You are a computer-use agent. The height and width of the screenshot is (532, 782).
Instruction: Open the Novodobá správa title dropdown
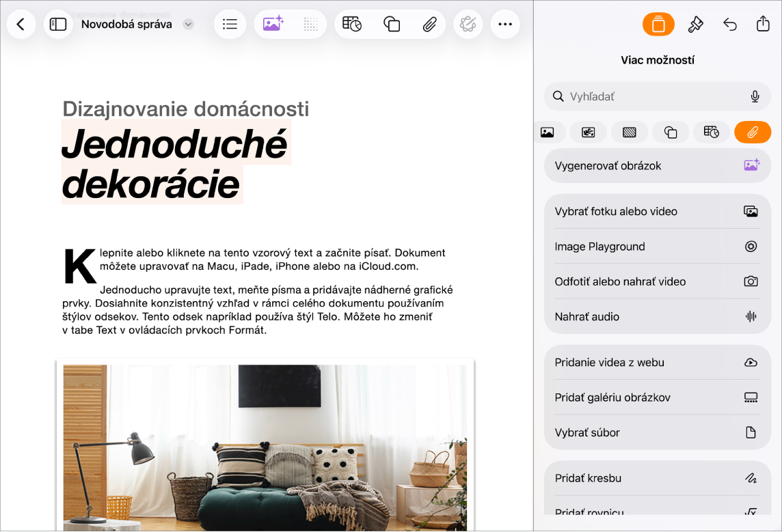point(188,24)
